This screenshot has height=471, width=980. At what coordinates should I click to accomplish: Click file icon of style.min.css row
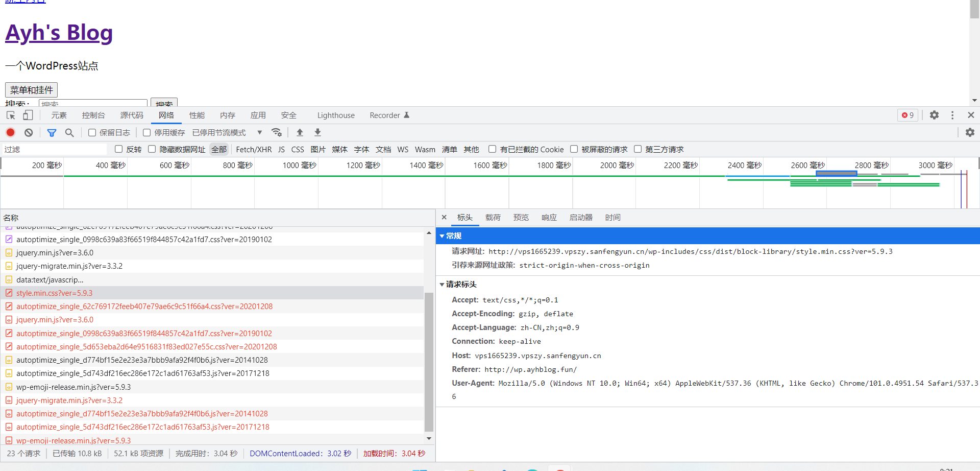9,293
